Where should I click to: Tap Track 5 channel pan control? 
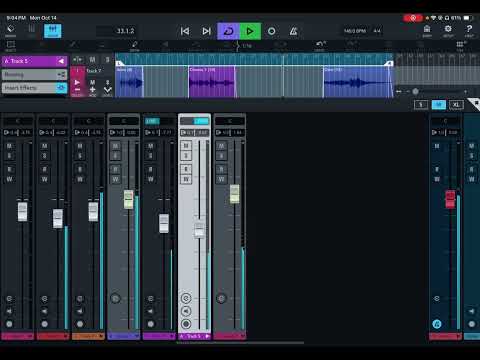tap(194, 121)
